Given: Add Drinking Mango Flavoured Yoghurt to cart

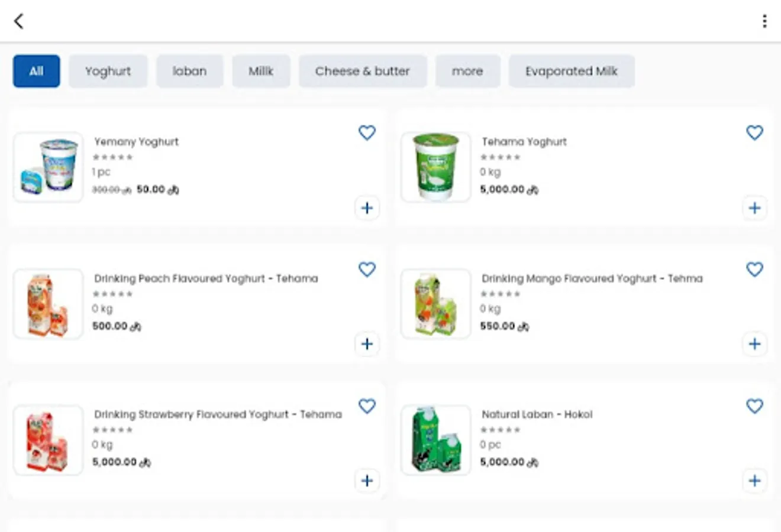Looking at the screenshot, I should (754, 344).
